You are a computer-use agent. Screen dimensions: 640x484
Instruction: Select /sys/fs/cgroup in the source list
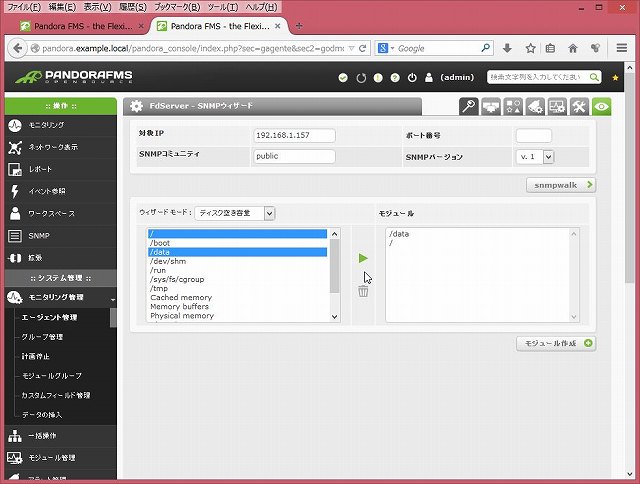click(x=238, y=280)
